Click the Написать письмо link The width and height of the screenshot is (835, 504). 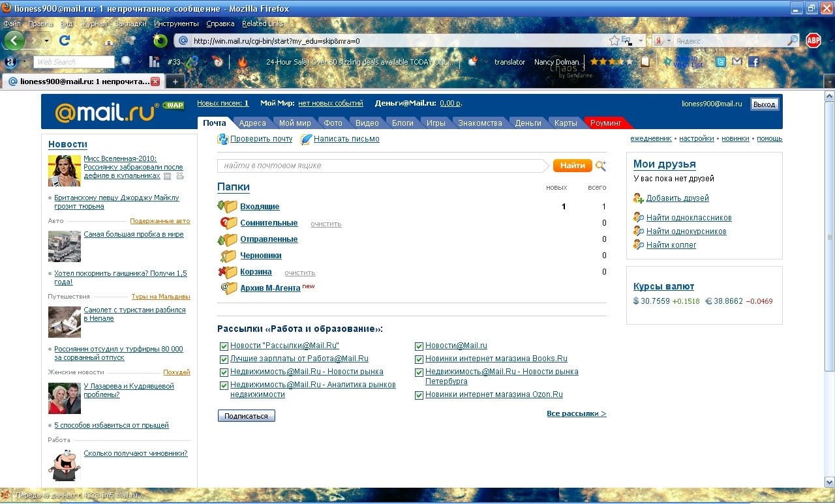tap(346, 139)
